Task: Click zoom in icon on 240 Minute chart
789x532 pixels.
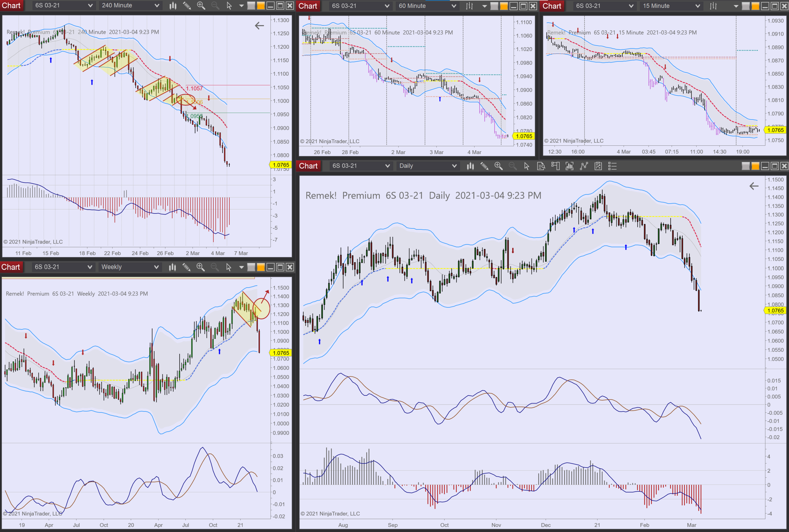Action: [201, 5]
